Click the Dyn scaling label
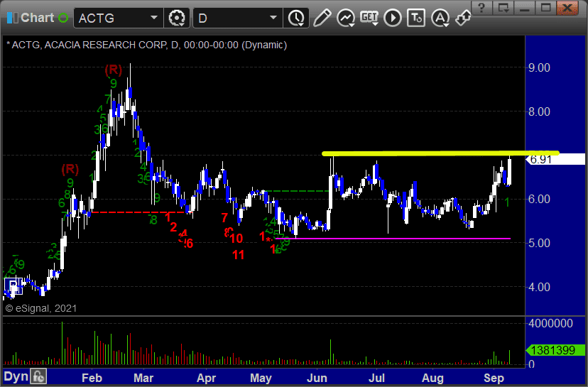Image resolution: width=588 pixels, height=387 pixels. coord(16,376)
